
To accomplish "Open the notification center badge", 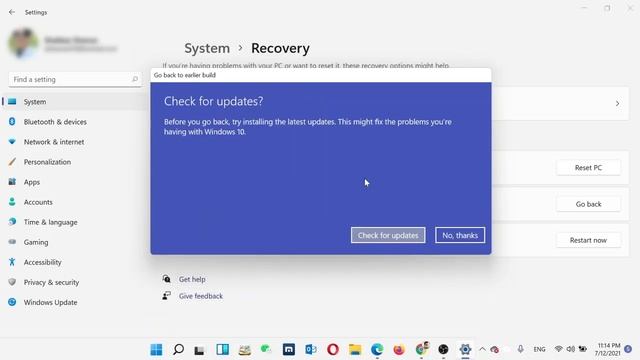I will click(x=629, y=349).
